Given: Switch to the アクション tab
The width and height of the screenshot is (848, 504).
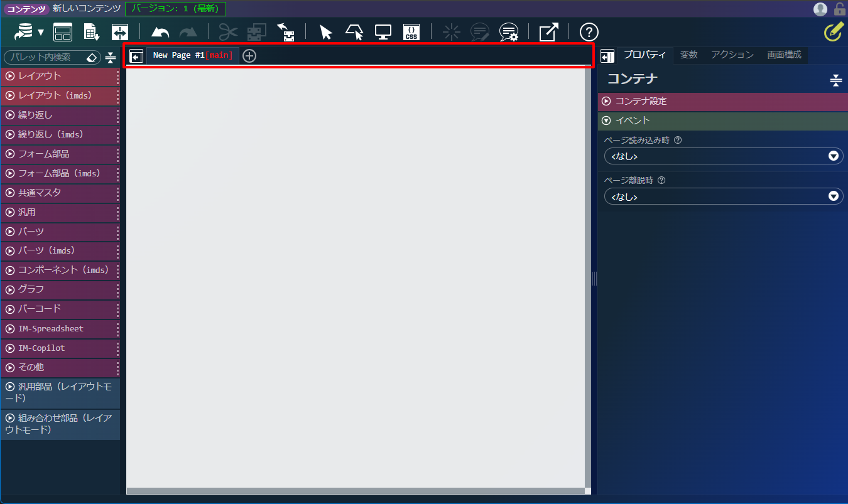Looking at the screenshot, I should click(x=732, y=55).
